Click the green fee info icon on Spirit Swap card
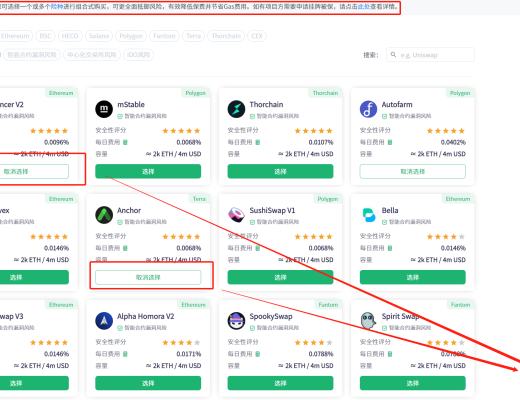 390,354
